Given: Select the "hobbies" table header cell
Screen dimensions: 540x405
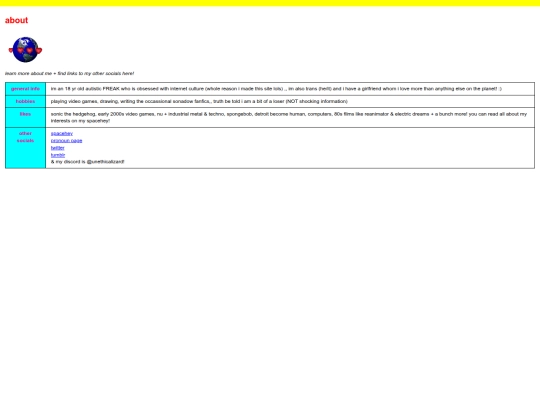Looking at the screenshot, I should 25,101.
